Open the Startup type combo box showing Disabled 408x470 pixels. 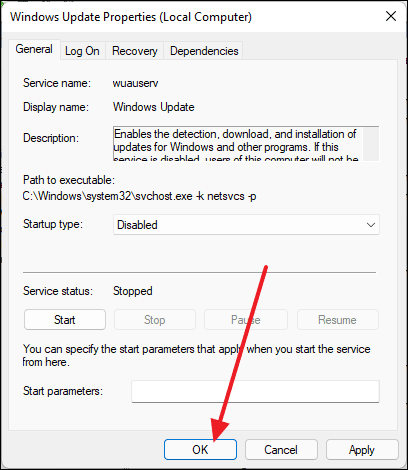point(246,225)
